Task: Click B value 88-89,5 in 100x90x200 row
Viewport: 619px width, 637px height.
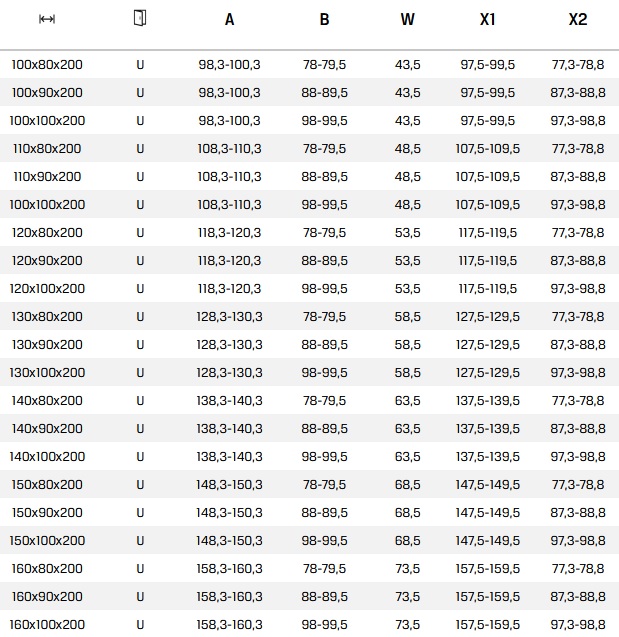Action: click(x=324, y=92)
